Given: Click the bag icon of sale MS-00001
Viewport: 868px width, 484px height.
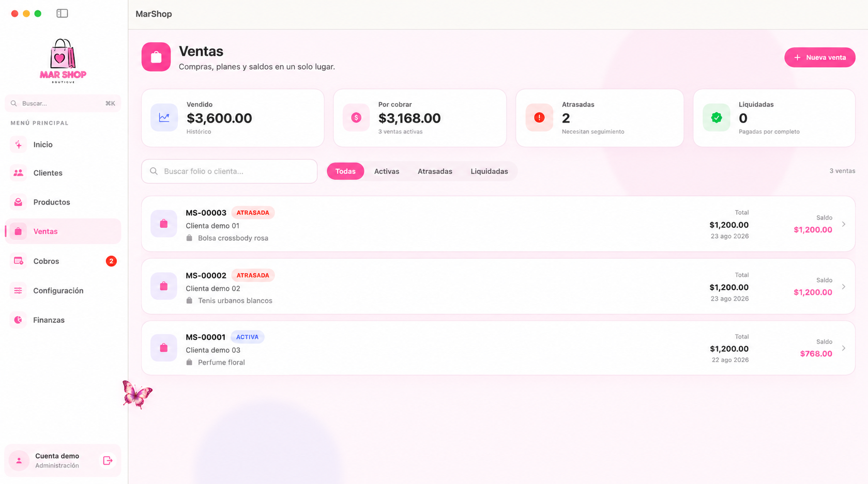Looking at the screenshot, I should tap(164, 348).
